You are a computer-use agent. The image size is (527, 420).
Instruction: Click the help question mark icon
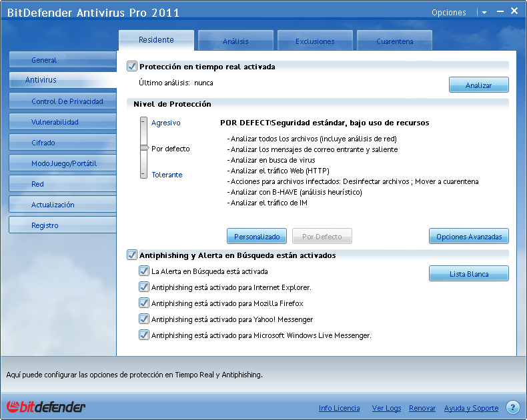pos(512,407)
